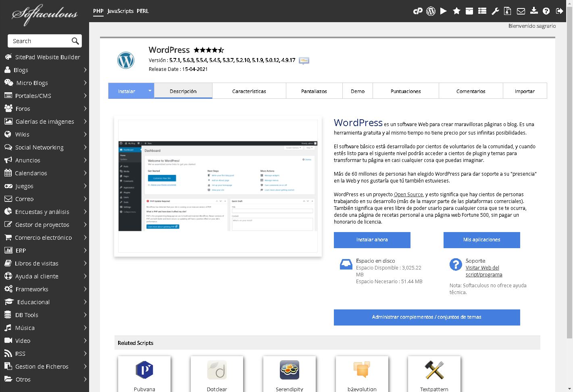Open the b2evolution related script icon
The image size is (573, 392).
(362, 370)
